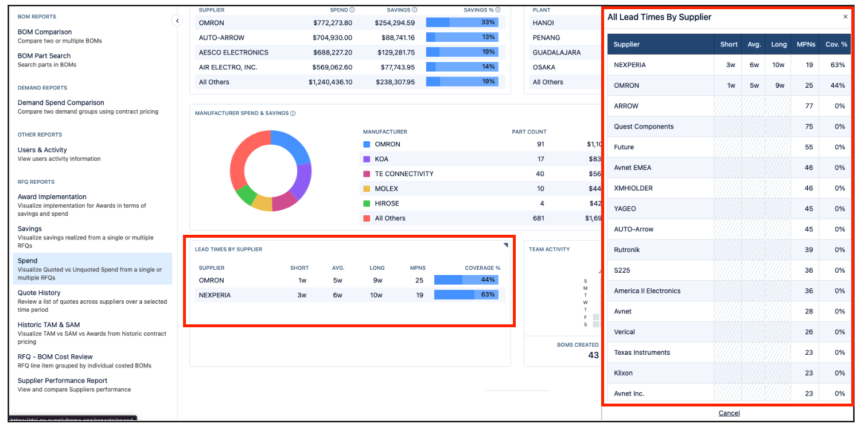Collapse the left reports sidebar
868x430 pixels.
point(177,21)
